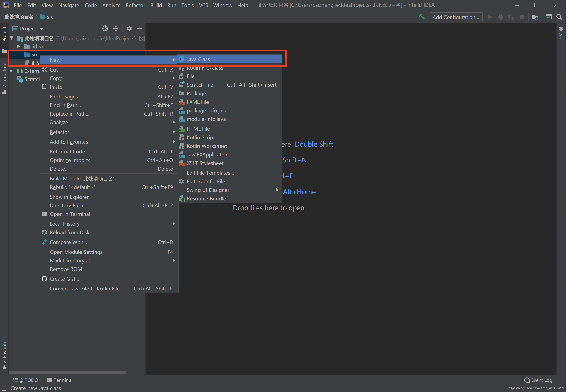Open the Ant tool window
This screenshot has width=566, height=392.
coord(560,34)
